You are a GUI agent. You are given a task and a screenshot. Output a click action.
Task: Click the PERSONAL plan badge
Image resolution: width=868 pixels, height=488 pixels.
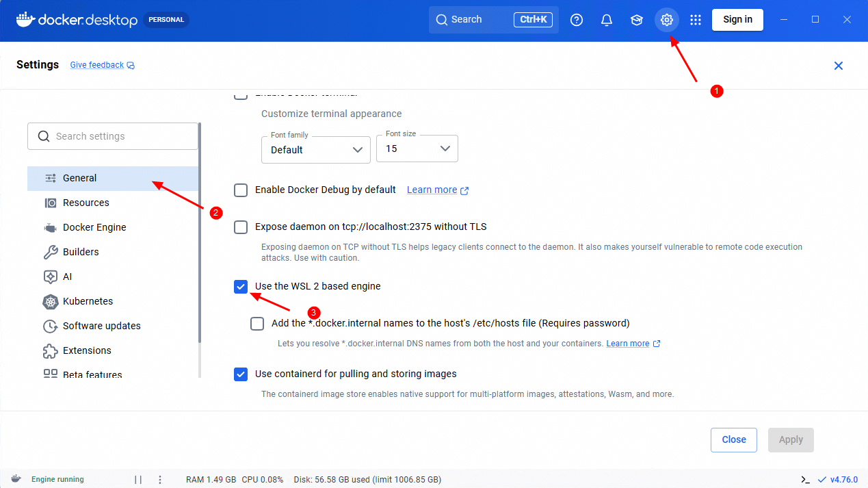pyautogui.click(x=167, y=20)
